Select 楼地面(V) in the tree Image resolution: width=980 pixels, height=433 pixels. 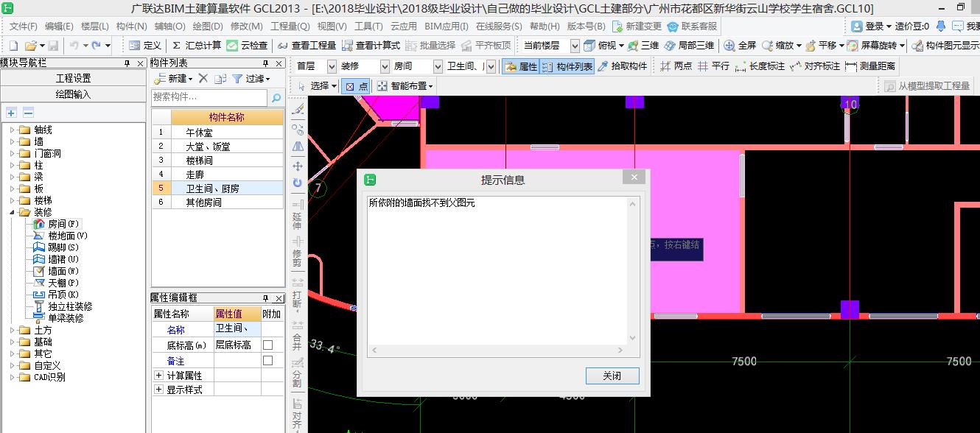pyautogui.click(x=68, y=236)
